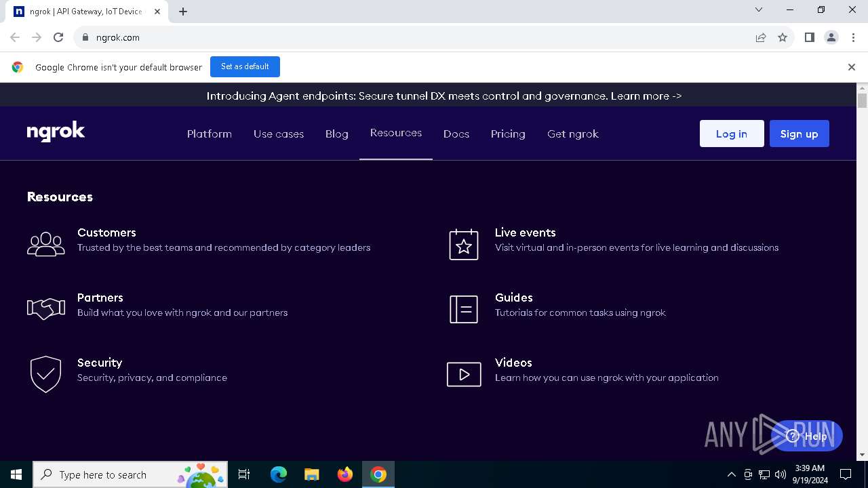868x488 pixels.
Task: Open File Explorer from the taskbar
Action: click(312, 474)
